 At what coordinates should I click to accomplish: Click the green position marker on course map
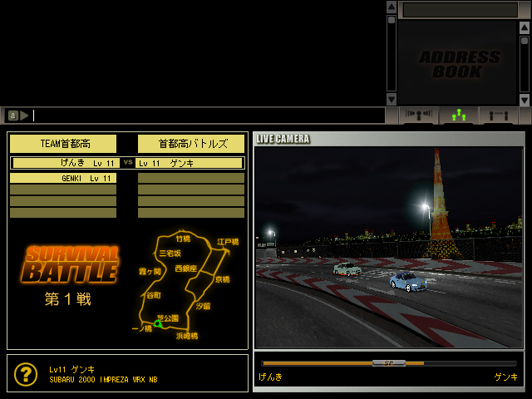pos(157,323)
